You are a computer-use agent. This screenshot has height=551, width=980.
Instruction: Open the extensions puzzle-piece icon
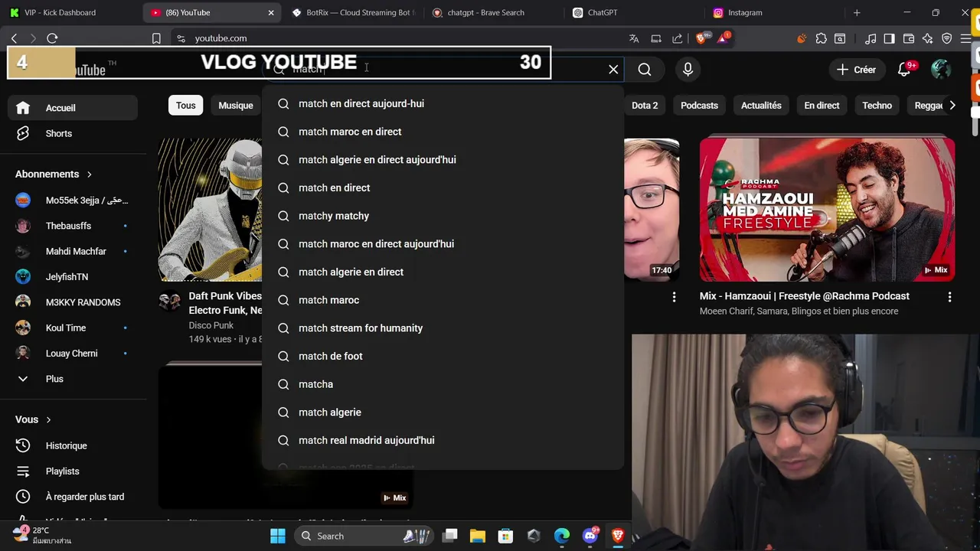point(822,38)
